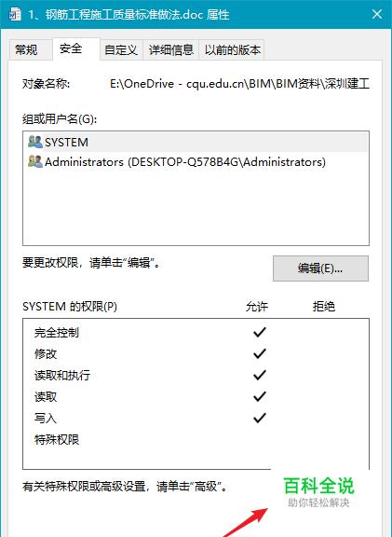Click the 完全控制 allow checkmark
392x537 pixels.
pyautogui.click(x=260, y=332)
